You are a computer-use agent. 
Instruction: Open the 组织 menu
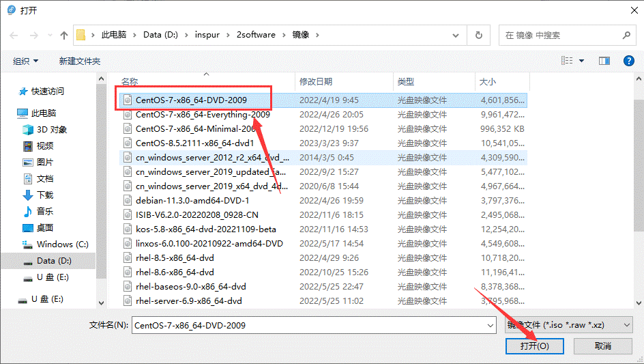click(x=26, y=61)
